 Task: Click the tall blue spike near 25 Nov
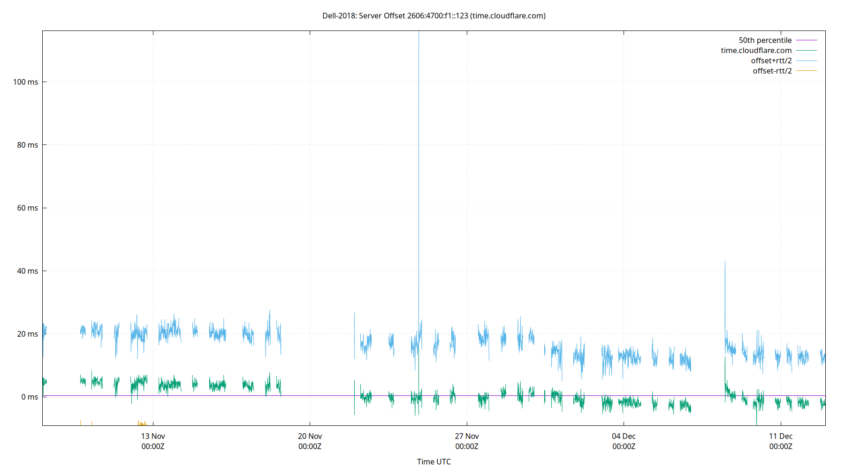419,188
